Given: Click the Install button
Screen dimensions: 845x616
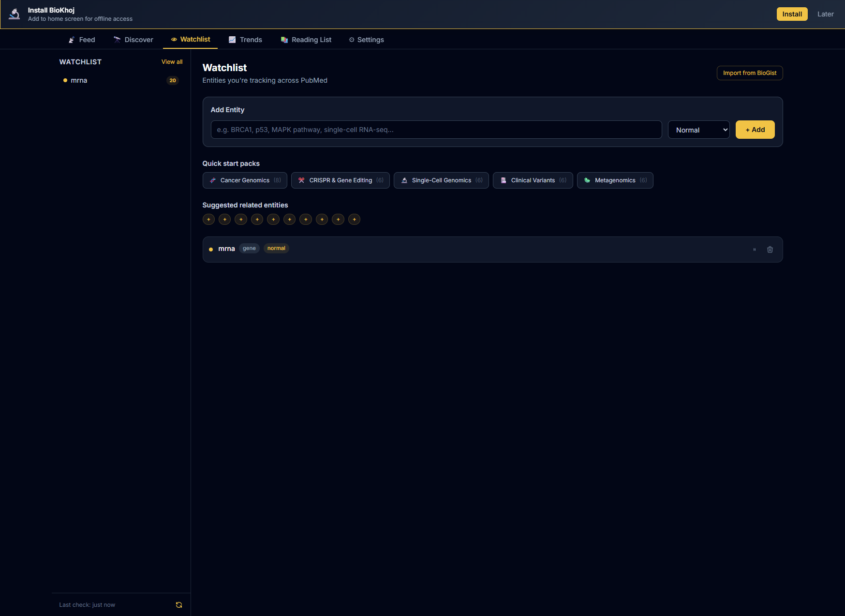Looking at the screenshot, I should pos(792,14).
